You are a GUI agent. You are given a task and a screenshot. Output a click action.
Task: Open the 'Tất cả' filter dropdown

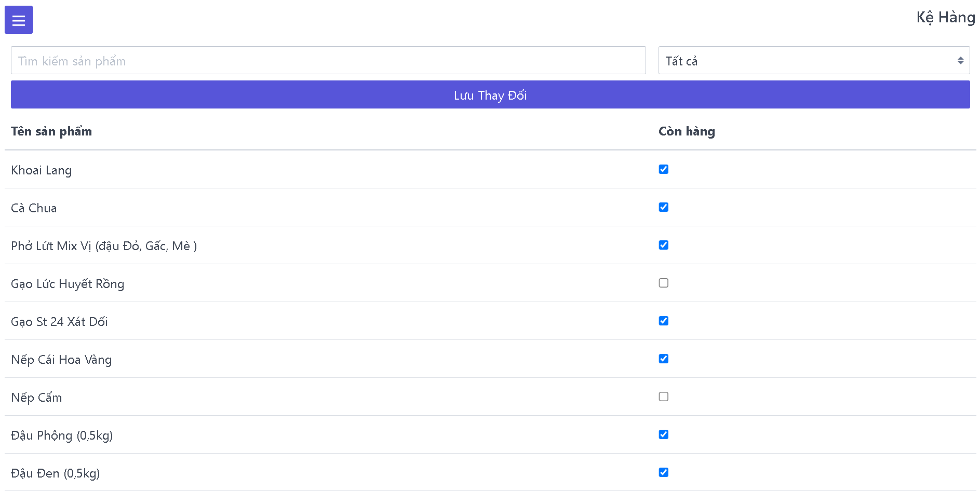[814, 60]
